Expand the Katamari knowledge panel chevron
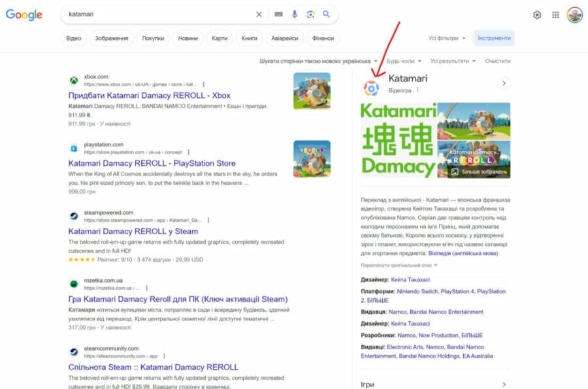This screenshot has width=588, height=389. 504,83
